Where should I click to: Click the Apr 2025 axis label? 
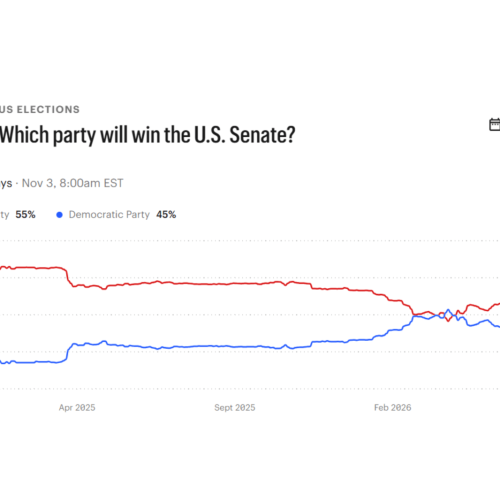point(77,407)
